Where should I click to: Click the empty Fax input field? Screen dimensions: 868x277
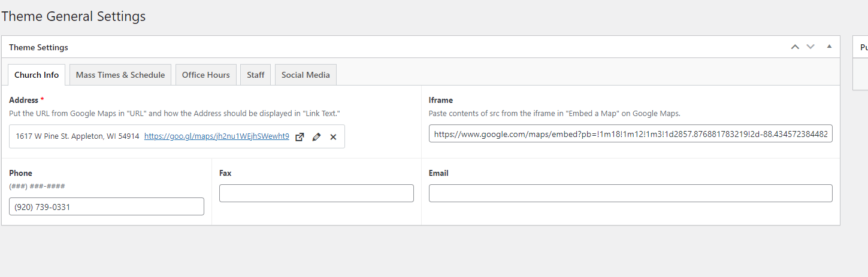pos(316,193)
